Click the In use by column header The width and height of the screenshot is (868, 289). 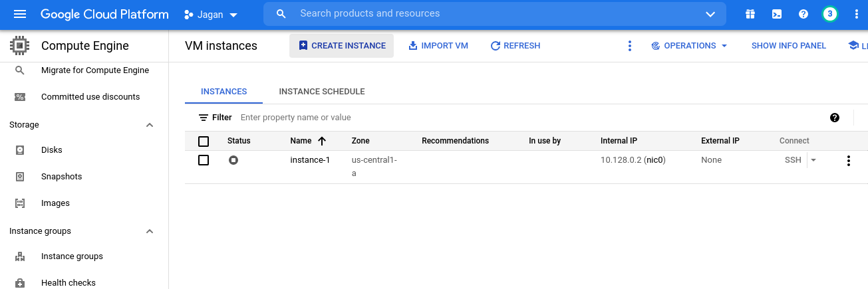(x=545, y=141)
